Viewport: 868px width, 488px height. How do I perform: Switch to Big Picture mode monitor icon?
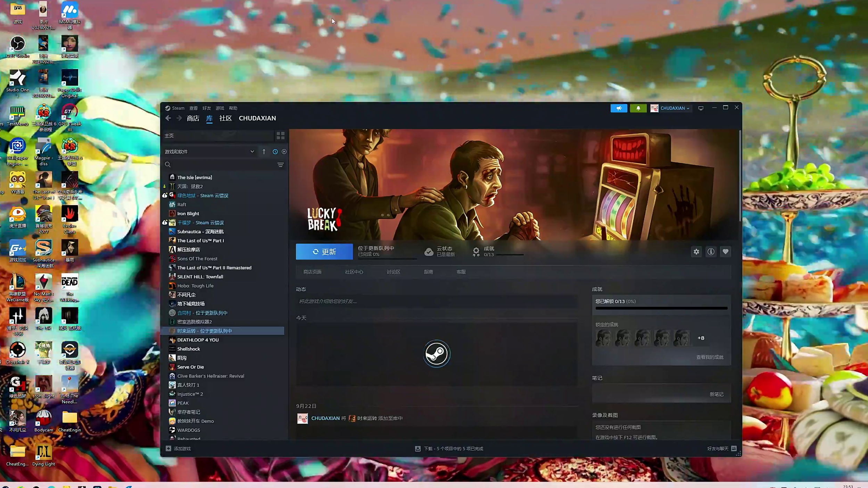pos(701,108)
